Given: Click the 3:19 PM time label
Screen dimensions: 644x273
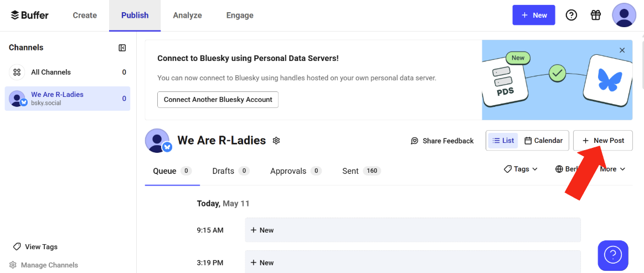Looking at the screenshot, I should 210,262.
